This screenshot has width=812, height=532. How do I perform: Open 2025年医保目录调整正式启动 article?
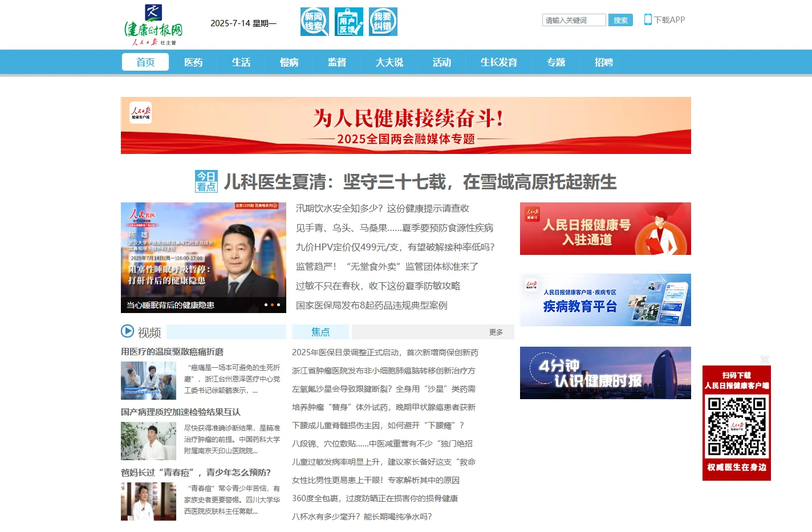pyautogui.click(x=385, y=352)
